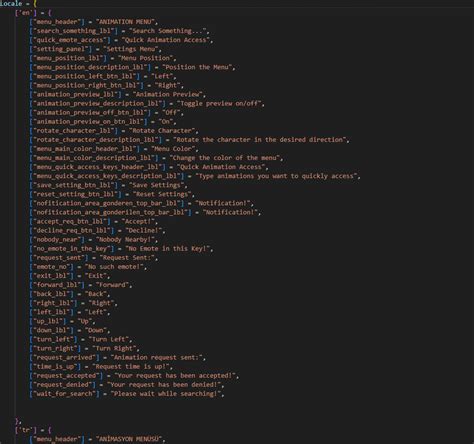Click the "nofitication_area_gonderen_top_bar_lbl" key
The image size is (474, 444).
(108, 203)
